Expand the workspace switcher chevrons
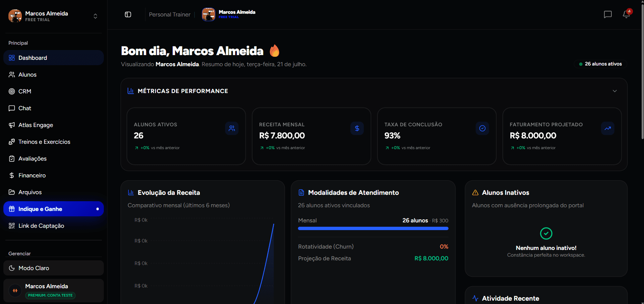This screenshot has height=304, width=644. (95, 16)
